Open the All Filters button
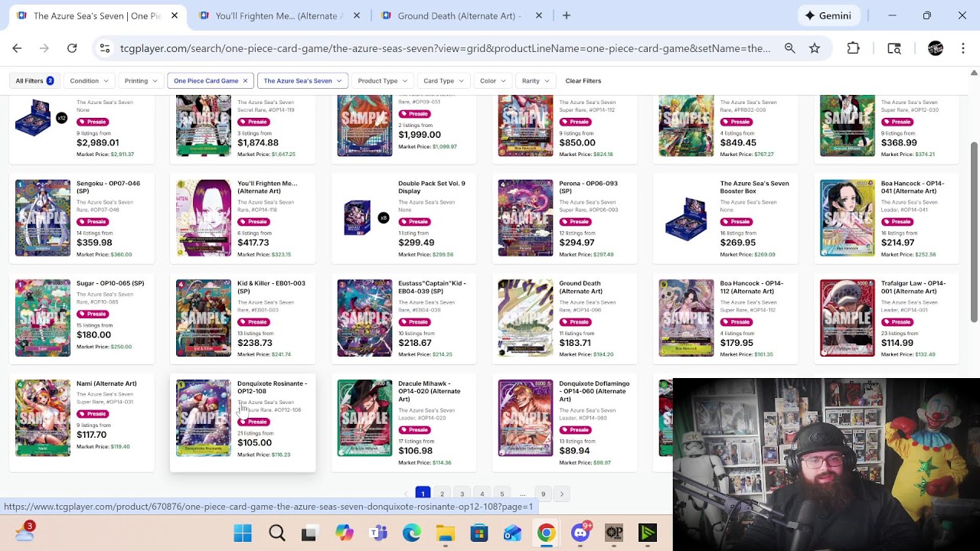This screenshot has width=980, height=551. pos(34,80)
